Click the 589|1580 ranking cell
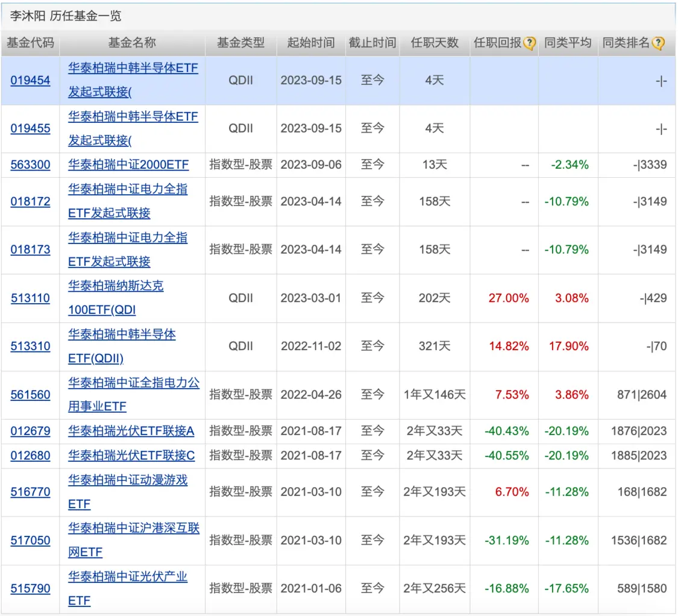678x616 pixels. tap(642, 588)
